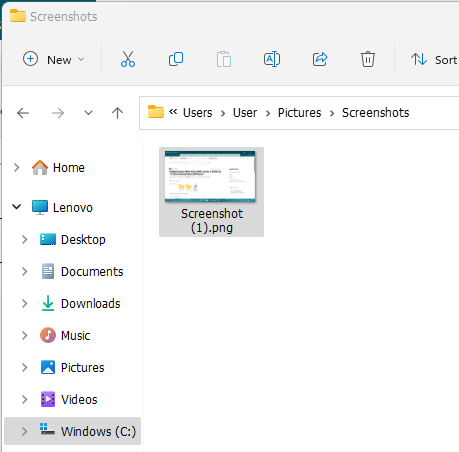Click the Windows (C:) drive icon
Image resolution: width=459 pixels, height=452 pixels.
(x=47, y=429)
